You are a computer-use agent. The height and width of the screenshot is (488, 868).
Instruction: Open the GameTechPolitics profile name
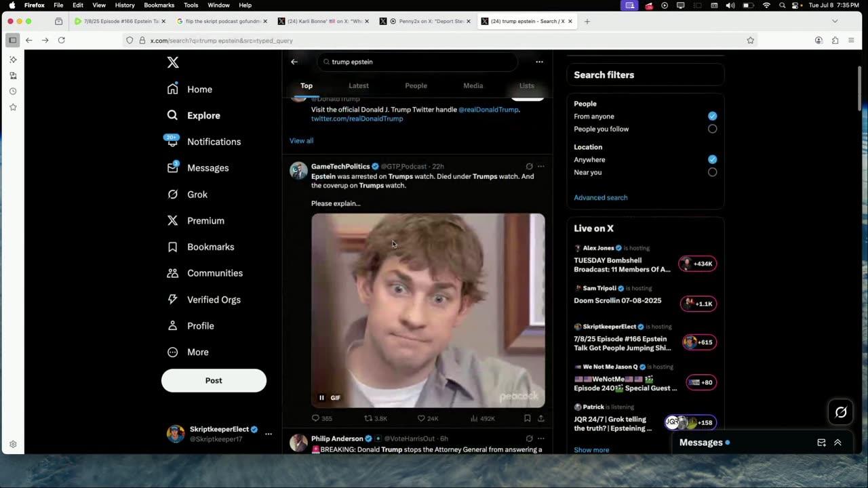click(340, 166)
